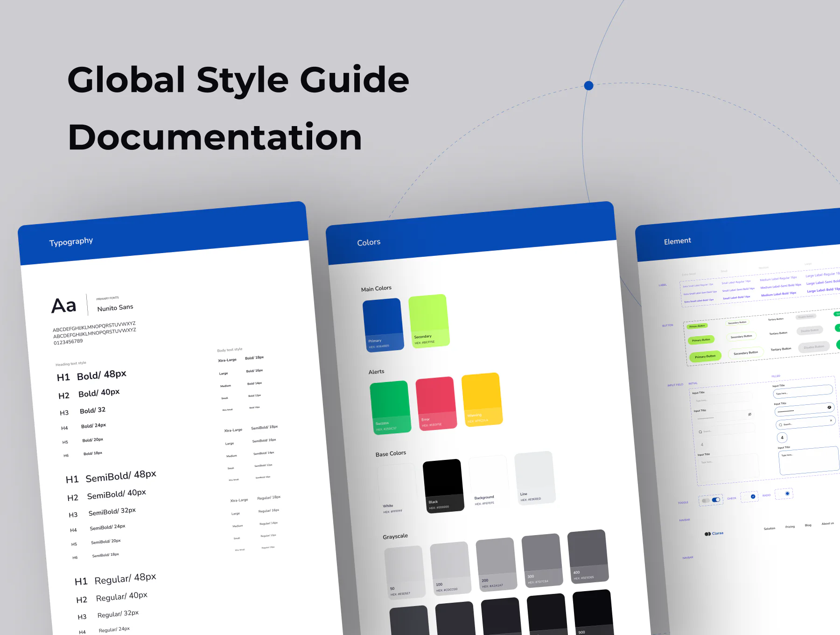Select the Black base color swatch
Image resolution: width=840 pixels, height=635 pixels.
(443, 486)
